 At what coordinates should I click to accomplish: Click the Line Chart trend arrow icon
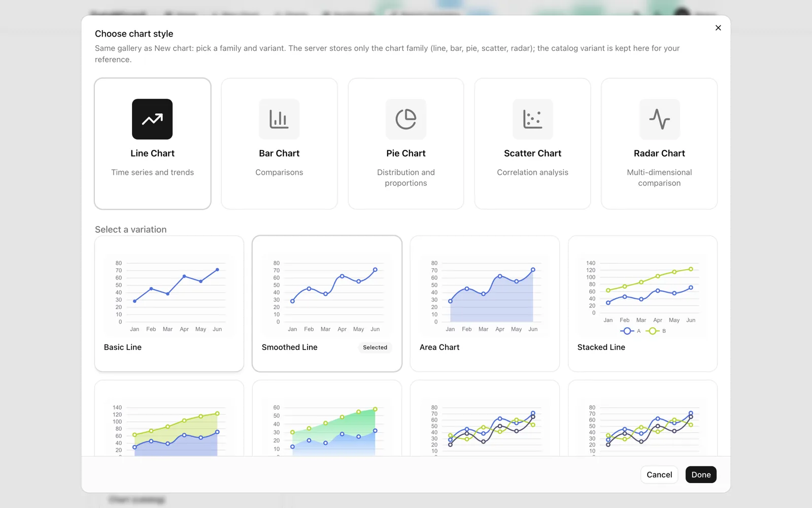[x=152, y=119]
